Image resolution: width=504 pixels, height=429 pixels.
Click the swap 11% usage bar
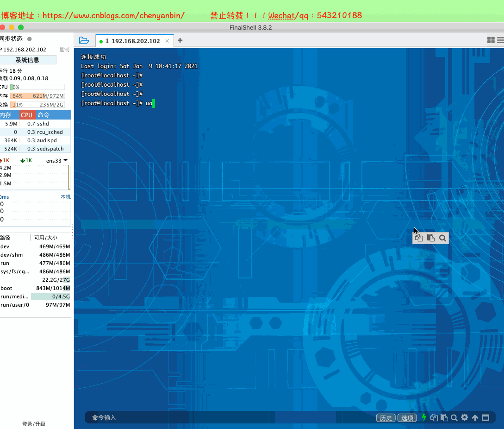point(37,105)
